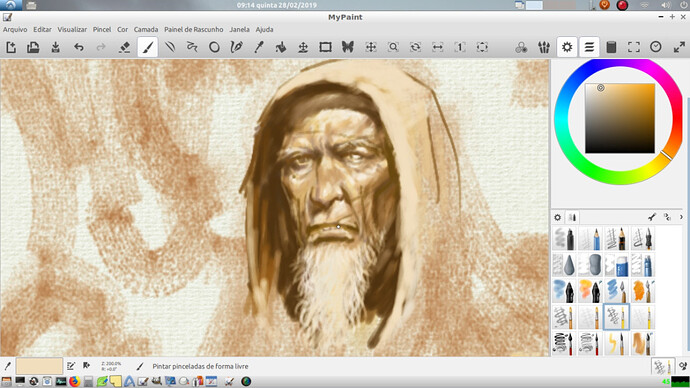Redo the stroke with the redo arrow
This screenshot has width=690, height=388.
pos(101,47)
